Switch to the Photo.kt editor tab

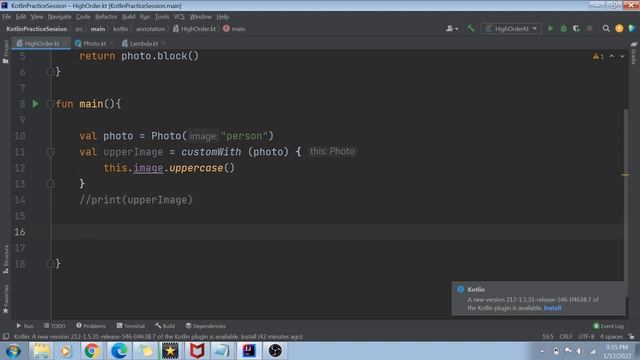pos(94,43)
